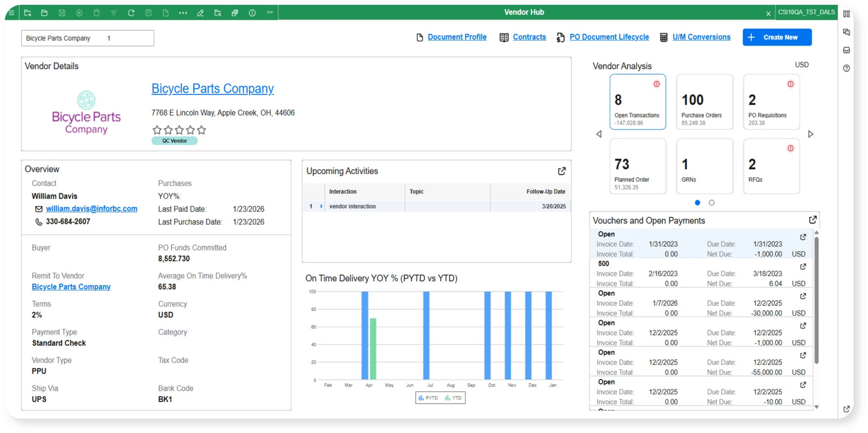Click the blank document toolbar icon
This screenshot has width=868, height=433.
(165, 12)
